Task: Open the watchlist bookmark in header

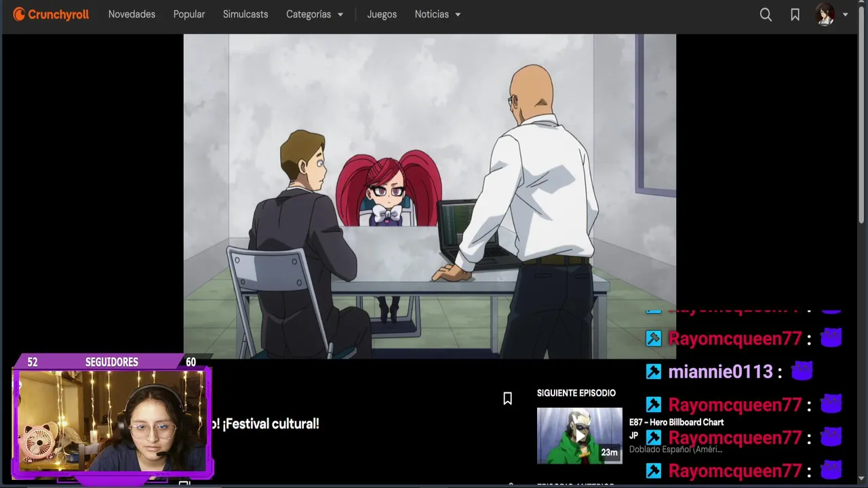Action: [x=795, y=14]
